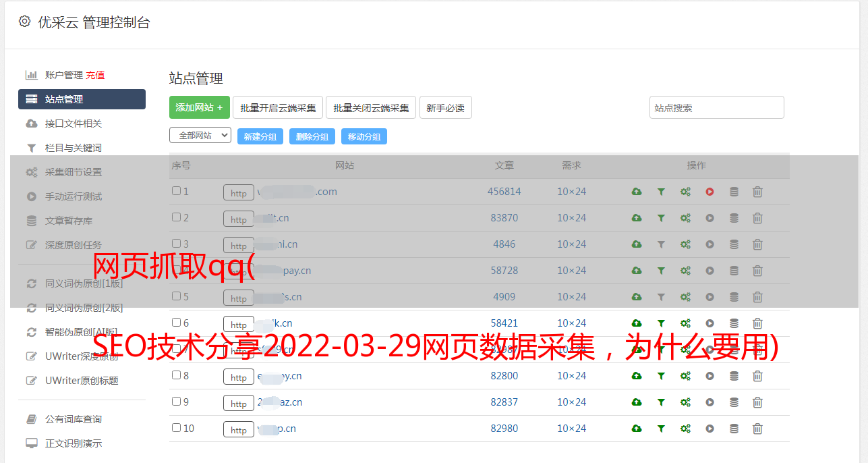This screenshot has height=463, width=868.
Task: Click the cloud upload icon in row 2
Action: pos(637,218)
